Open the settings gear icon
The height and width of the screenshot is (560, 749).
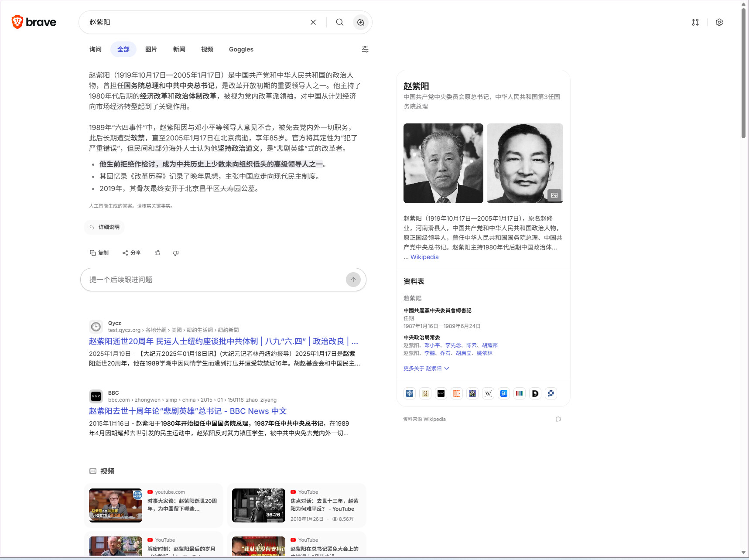pyautogui.click(x=719, y=22)
